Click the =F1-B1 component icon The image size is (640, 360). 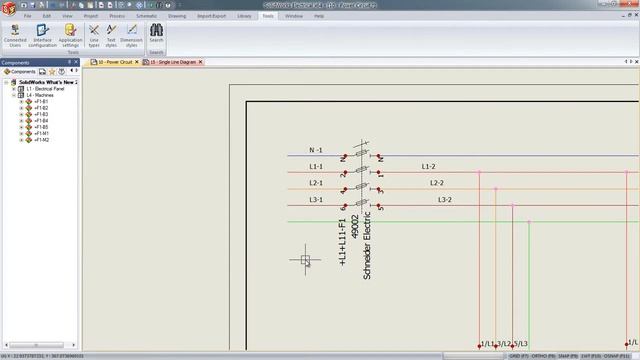(x=29, y=102)
